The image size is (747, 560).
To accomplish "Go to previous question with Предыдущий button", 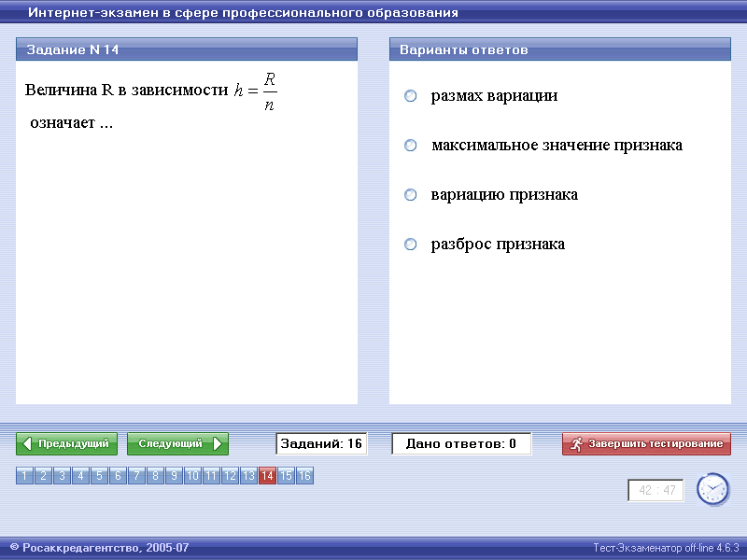I will click(66, 444).
